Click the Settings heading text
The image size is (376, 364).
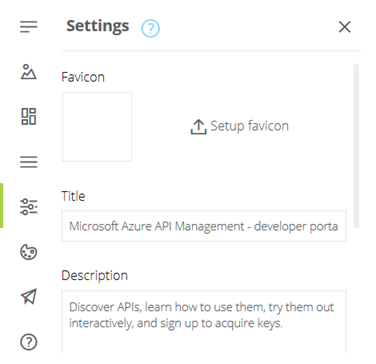click(98, 26)
